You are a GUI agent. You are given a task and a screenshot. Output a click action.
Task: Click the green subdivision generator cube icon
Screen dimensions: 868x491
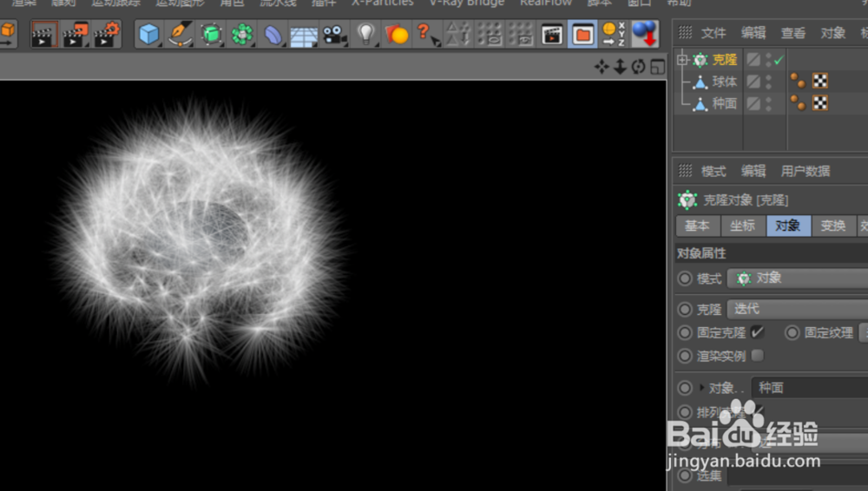[x=211, y=35]
